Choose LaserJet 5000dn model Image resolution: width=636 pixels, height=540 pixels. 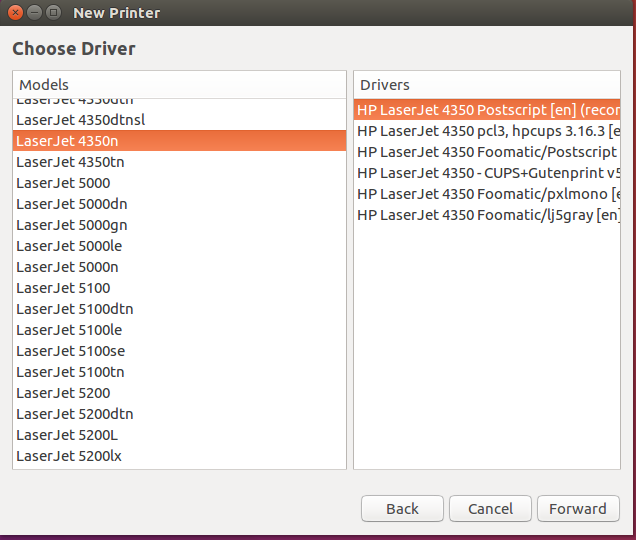179,204
